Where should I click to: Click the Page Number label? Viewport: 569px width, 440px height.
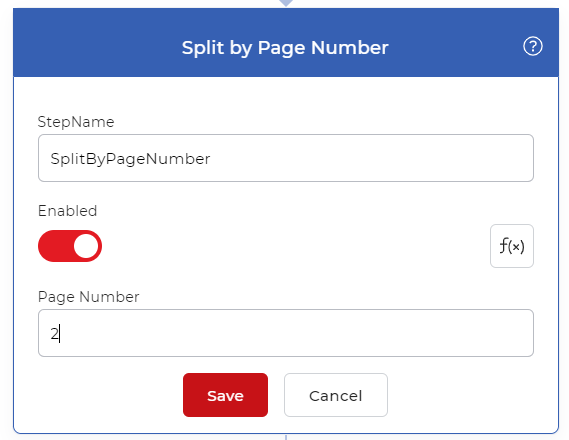(89, 297)
